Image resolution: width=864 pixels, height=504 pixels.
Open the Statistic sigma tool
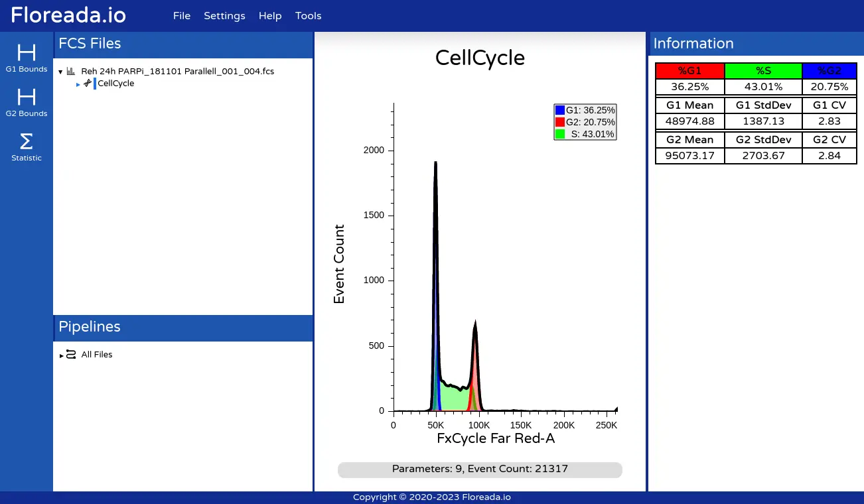click(x=27, y=146)
